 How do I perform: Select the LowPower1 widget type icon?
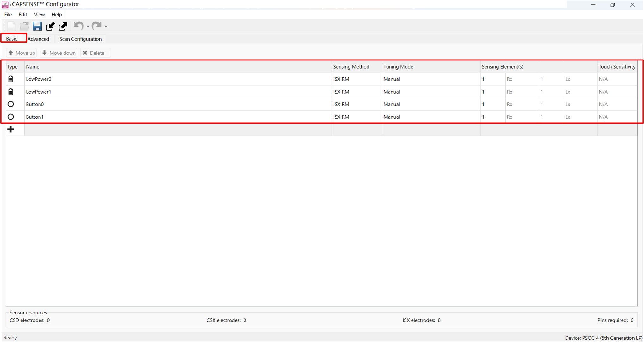[x=11, y=92]
